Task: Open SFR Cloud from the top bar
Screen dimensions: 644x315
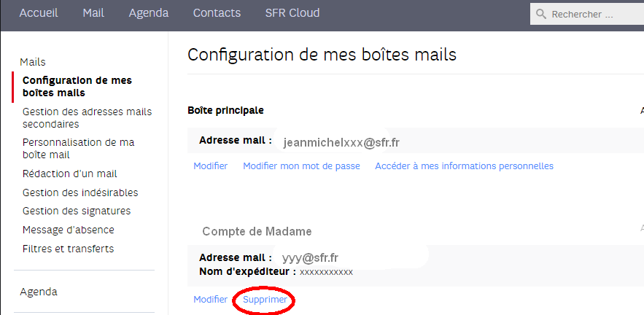Action: pos(292,13)
